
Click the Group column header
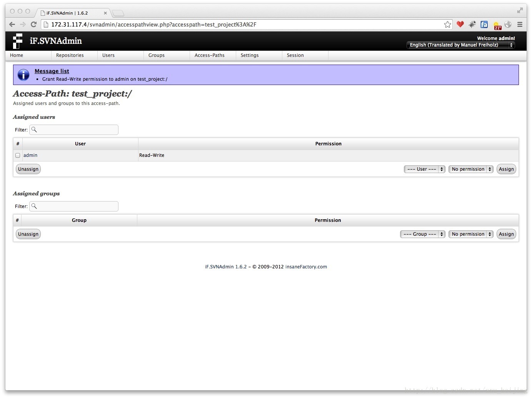pyautogui.click(x=79, y=220)
